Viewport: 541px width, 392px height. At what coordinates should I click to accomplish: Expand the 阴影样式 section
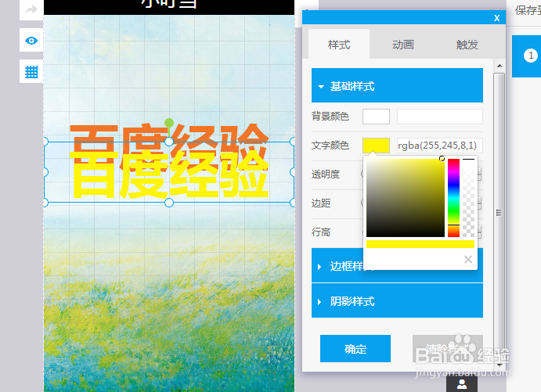(397, 300)
